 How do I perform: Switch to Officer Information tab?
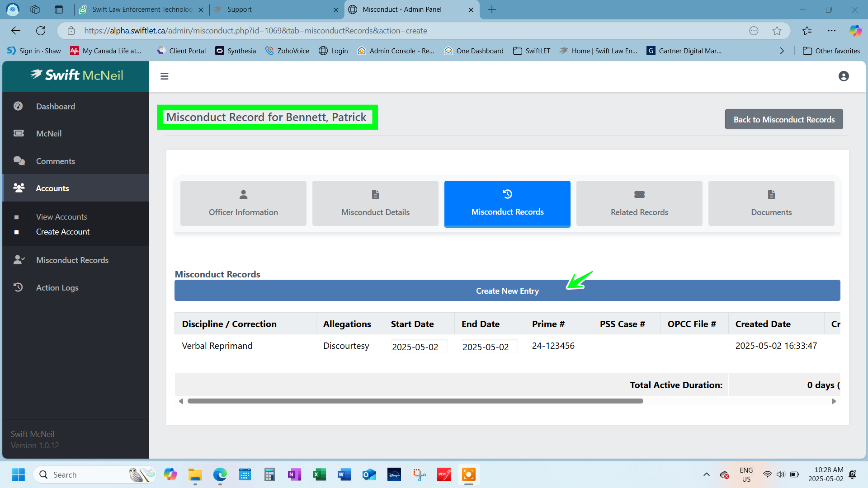[x=243, y=203]
